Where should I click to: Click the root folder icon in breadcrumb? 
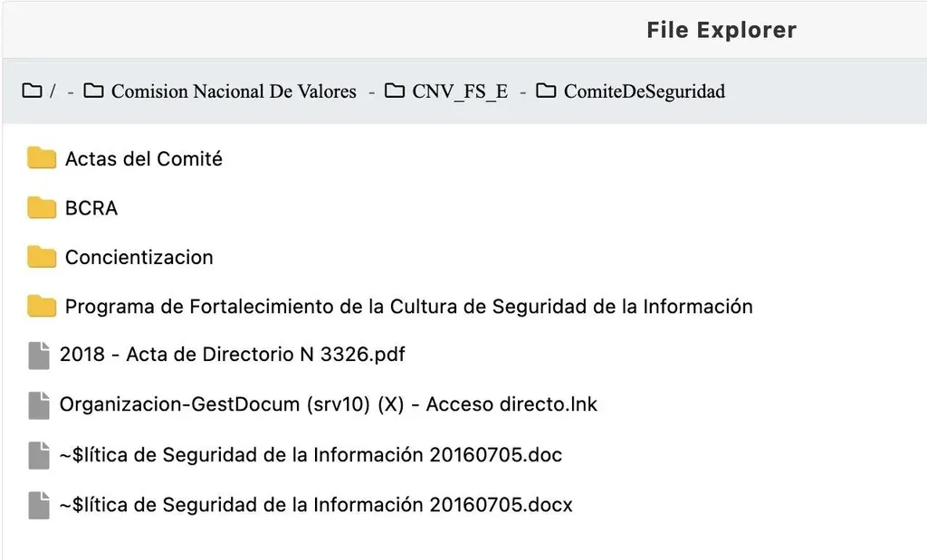coord(32,91)
